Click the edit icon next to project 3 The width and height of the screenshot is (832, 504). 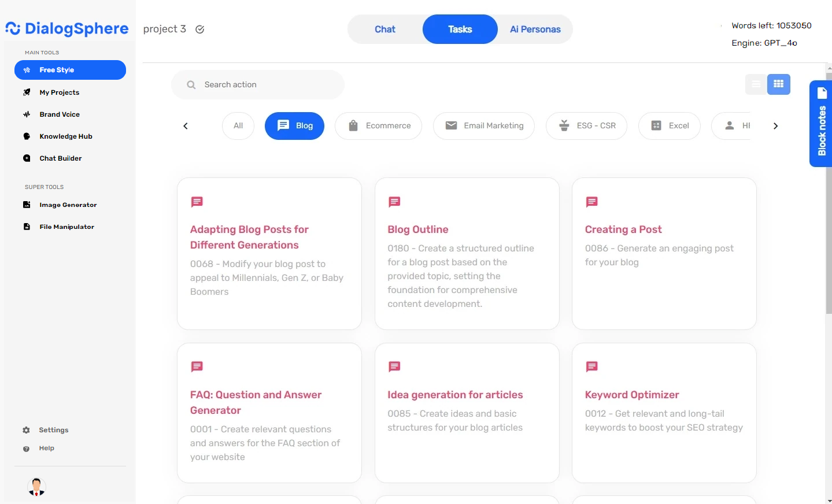pyautogui.click(x=199, y=28)
